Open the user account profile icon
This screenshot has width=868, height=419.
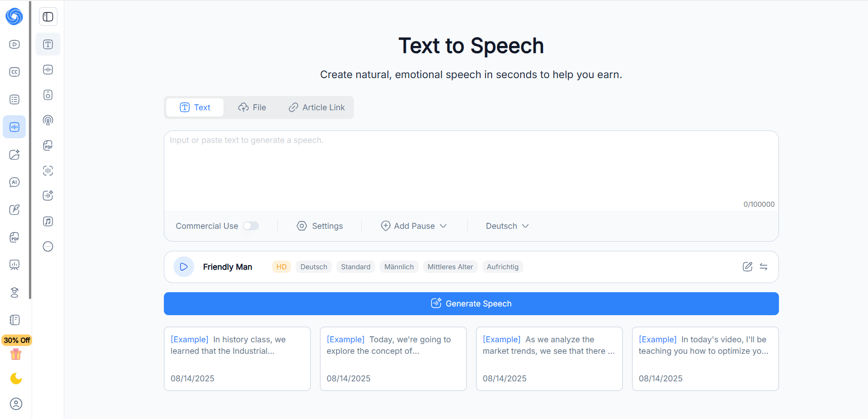point(16,404)
